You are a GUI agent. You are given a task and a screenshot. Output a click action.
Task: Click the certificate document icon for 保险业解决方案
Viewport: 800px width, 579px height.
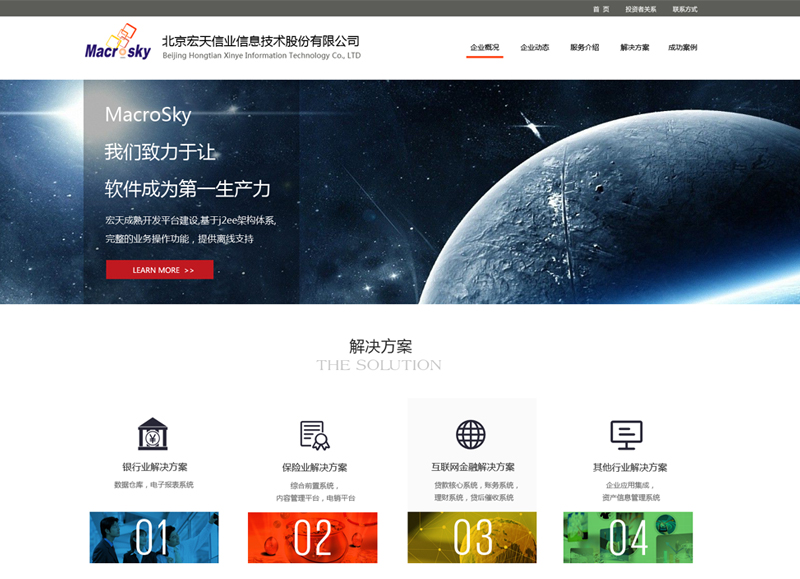(311, 435)
